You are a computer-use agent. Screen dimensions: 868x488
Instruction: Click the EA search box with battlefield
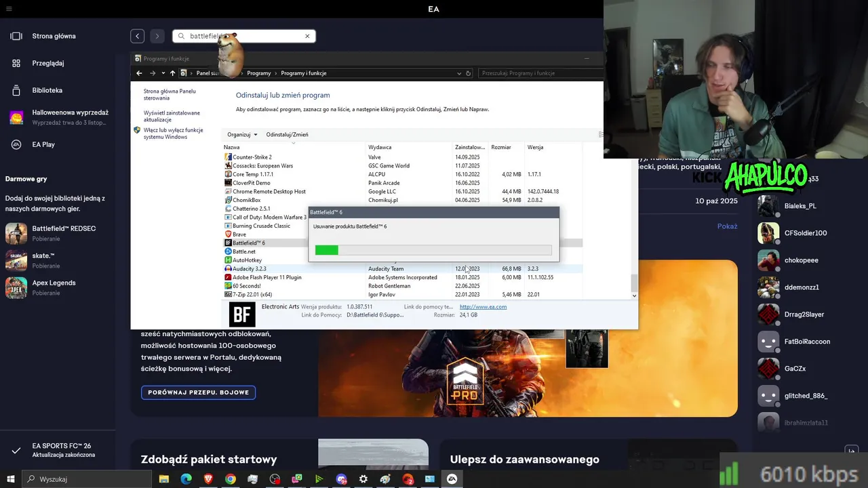[244, 36]
